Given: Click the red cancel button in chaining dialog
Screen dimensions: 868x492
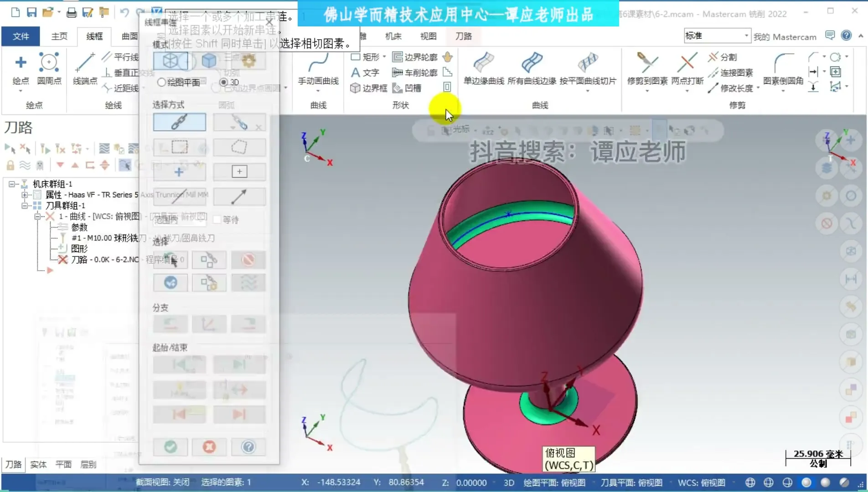Looking at the screenshot, I should click(209, 446).
